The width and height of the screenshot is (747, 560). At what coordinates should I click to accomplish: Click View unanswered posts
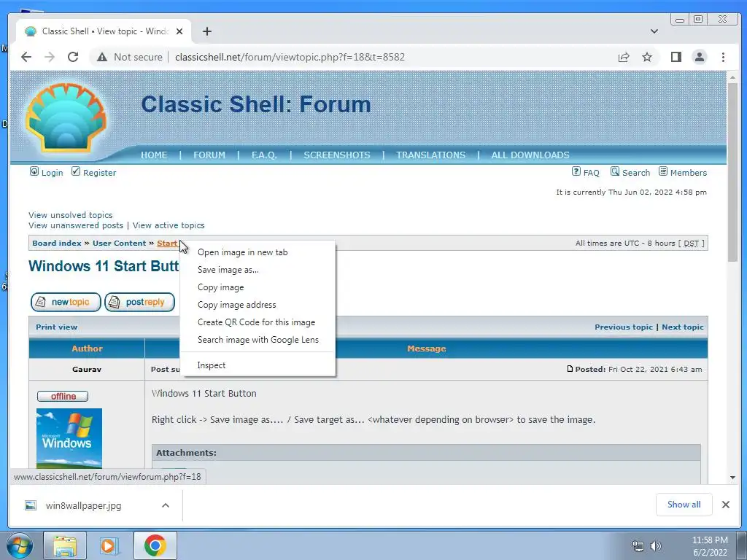[76, 226]
